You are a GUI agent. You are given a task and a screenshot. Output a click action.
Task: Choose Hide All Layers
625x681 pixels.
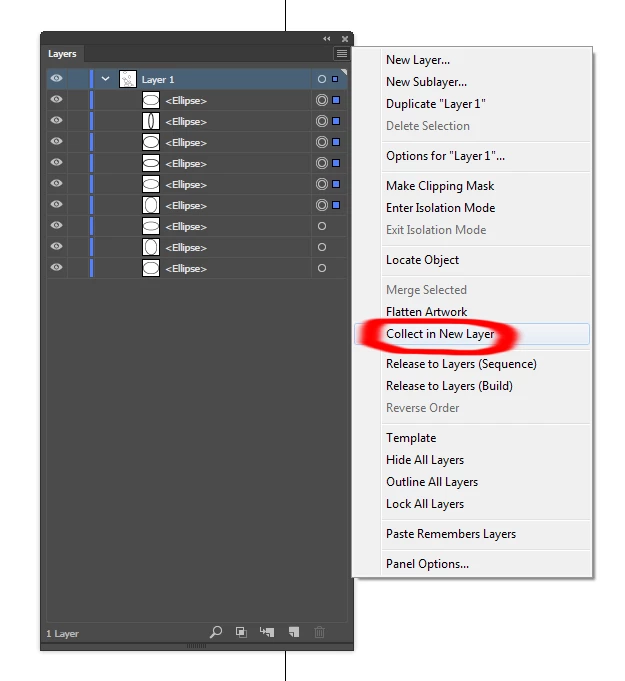click(x=425, y=460)
